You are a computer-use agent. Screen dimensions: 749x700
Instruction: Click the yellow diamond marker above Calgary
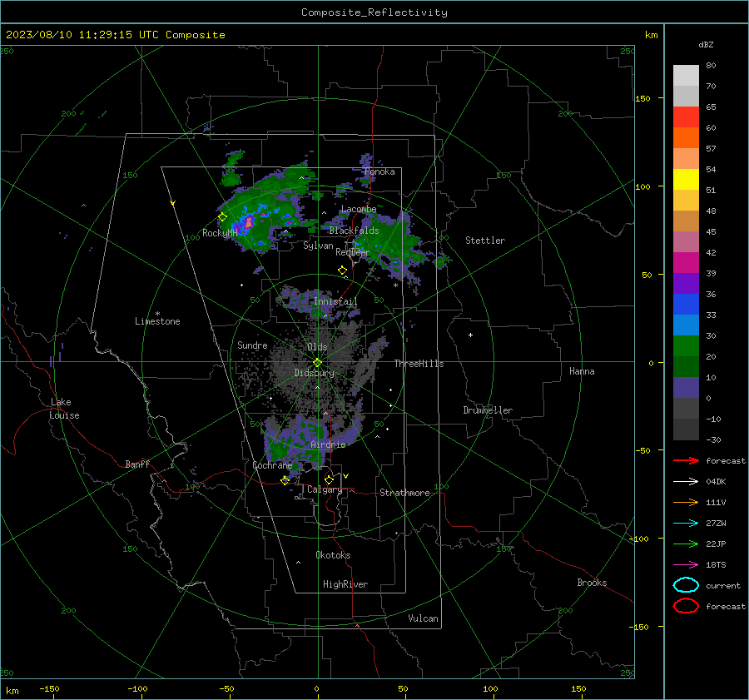(x=329, y=479)
